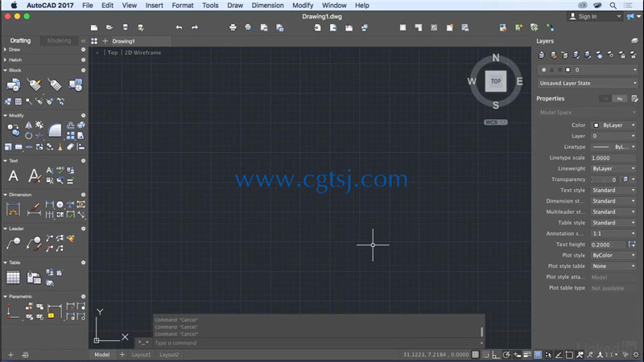Screen dimensions: 644x362
Task: Click the Print toolbar icon
Action: click(x=233, y=27)
